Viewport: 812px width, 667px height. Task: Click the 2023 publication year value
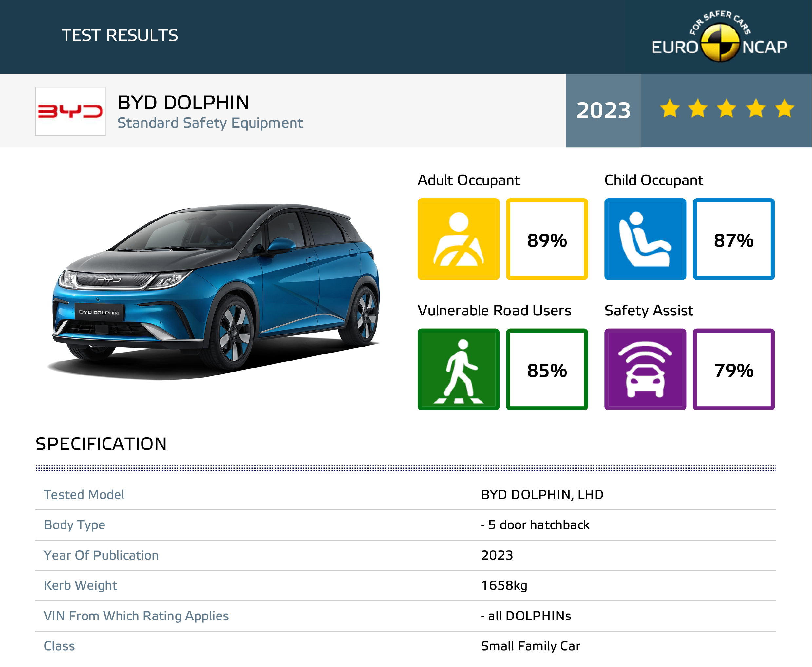pos(497,555)
